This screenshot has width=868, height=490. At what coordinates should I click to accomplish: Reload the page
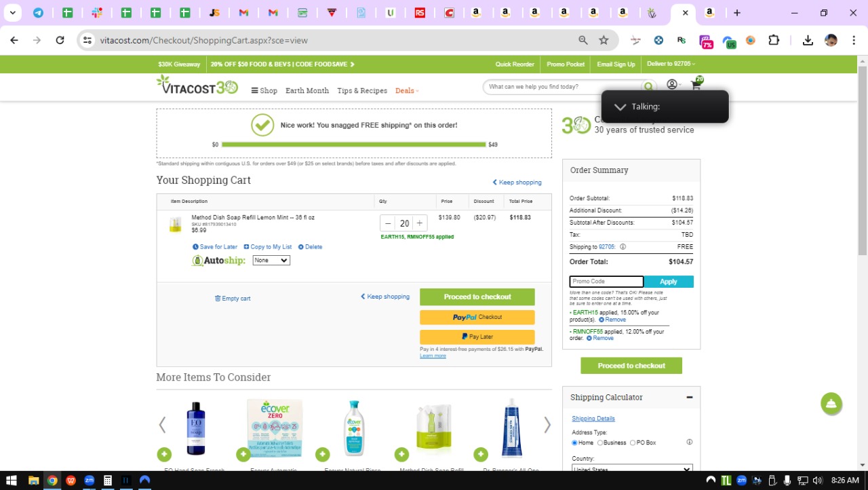pos(60,40)
